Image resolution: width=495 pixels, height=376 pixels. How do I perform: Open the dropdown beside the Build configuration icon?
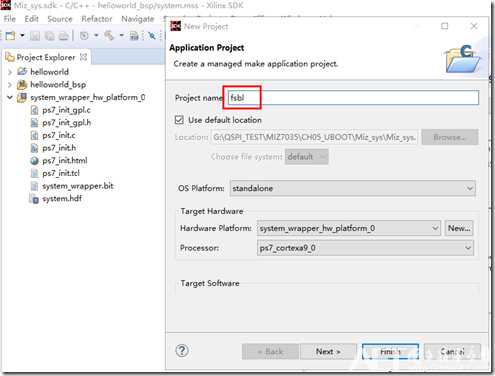[96, 35]
